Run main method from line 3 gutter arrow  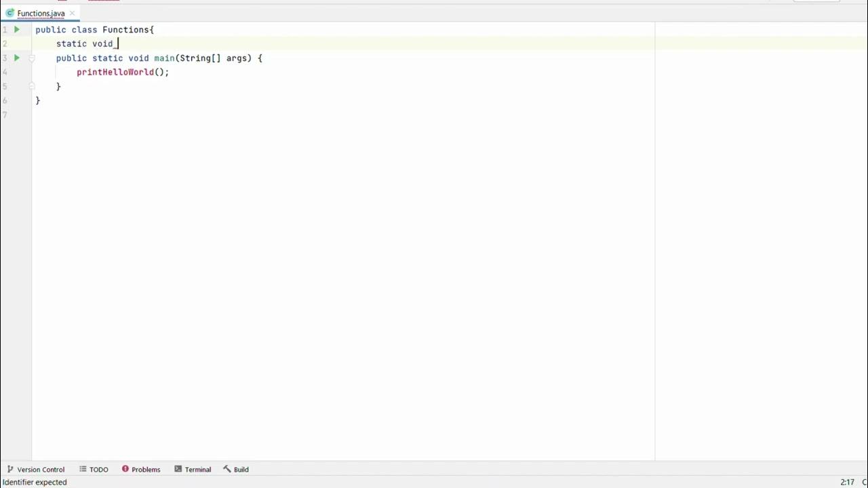17,58
